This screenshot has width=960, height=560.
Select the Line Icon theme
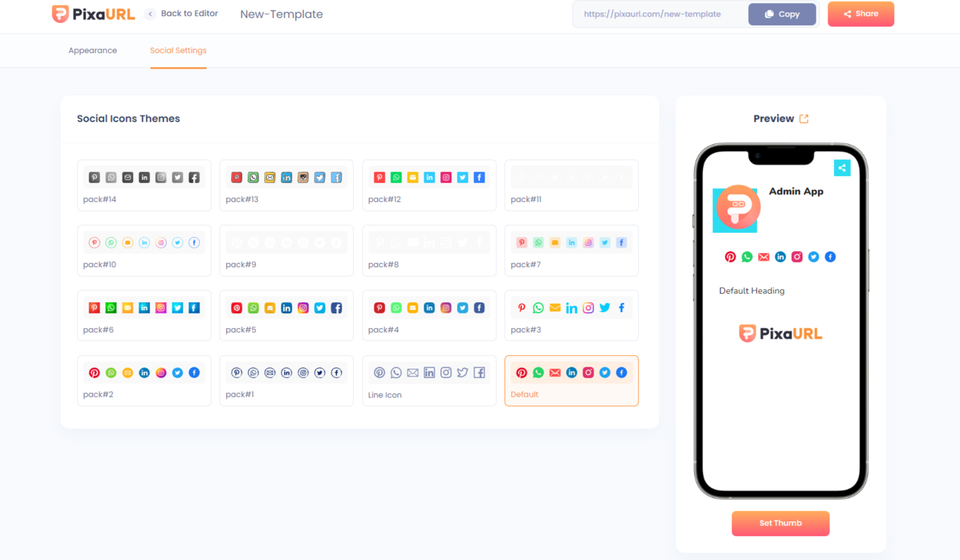point(429,381)
